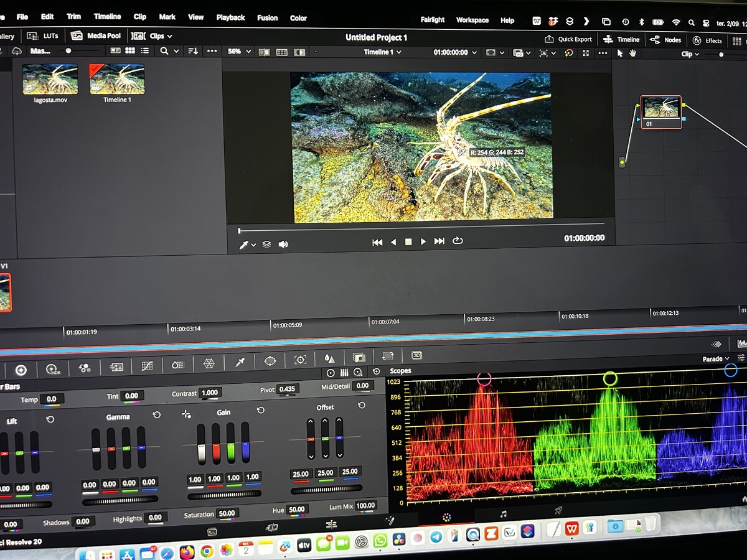This screenshot has height=560, width=747.
Task: Open the Tracker palette icon
Action: [x=300, y=360]
